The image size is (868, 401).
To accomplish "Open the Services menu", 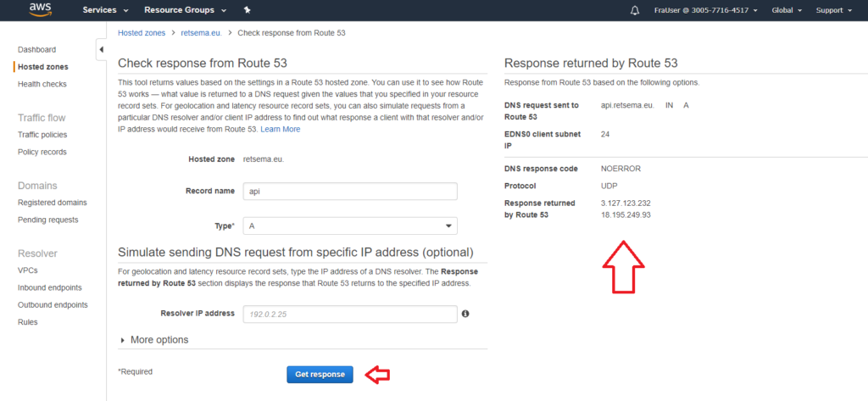I will [x=105, y=10].
